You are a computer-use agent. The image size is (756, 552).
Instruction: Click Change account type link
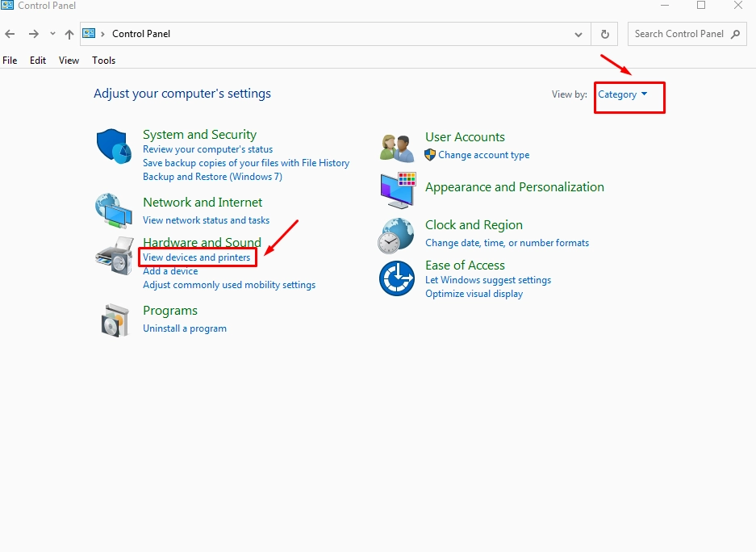[x=483, y=155]
